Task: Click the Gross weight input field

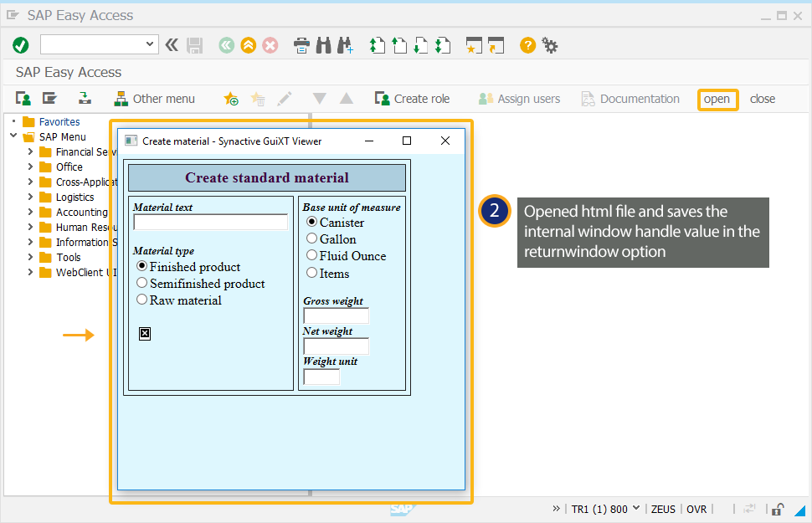Action: click(x=336, y=315)
